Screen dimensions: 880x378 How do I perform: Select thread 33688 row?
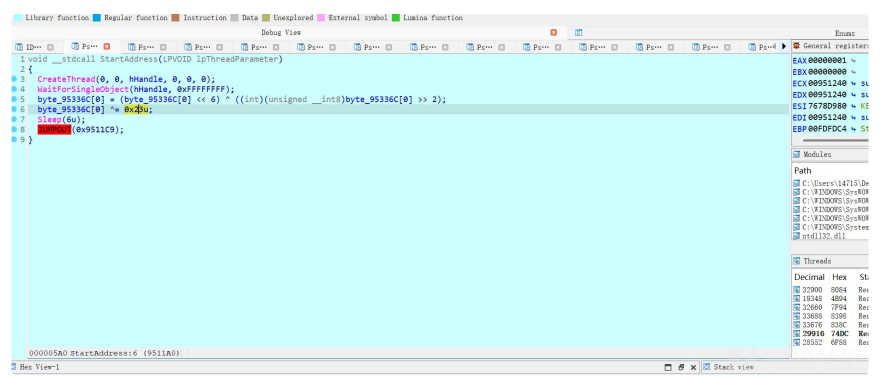click(831, 316)
